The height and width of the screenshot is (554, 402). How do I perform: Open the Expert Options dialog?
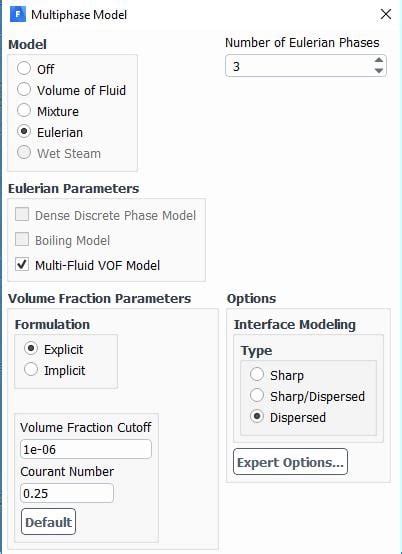point(290,462)
